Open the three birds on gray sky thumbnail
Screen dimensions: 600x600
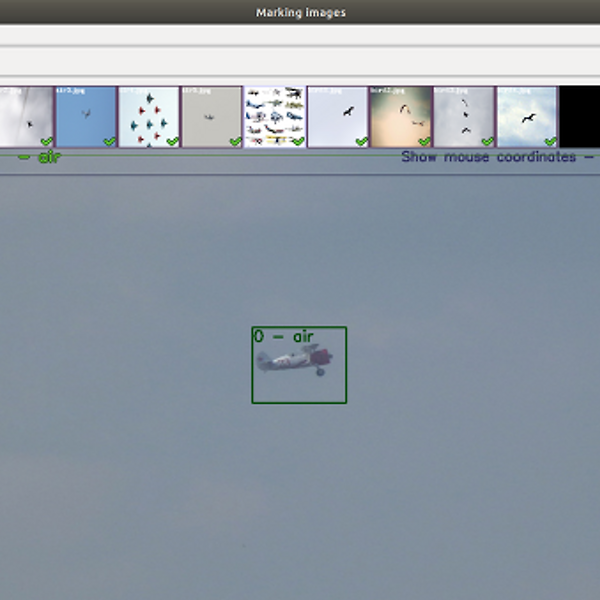pos(464,117)
